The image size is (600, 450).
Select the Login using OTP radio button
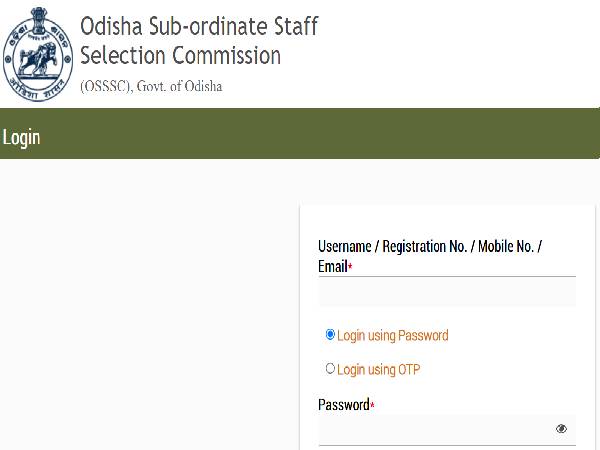(x=331, y=369)
